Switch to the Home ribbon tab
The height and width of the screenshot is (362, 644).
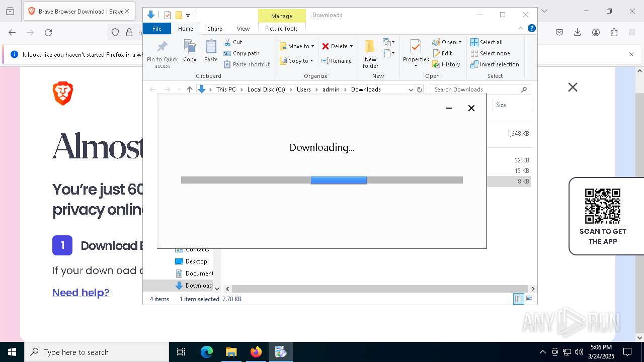pos(186,29)
